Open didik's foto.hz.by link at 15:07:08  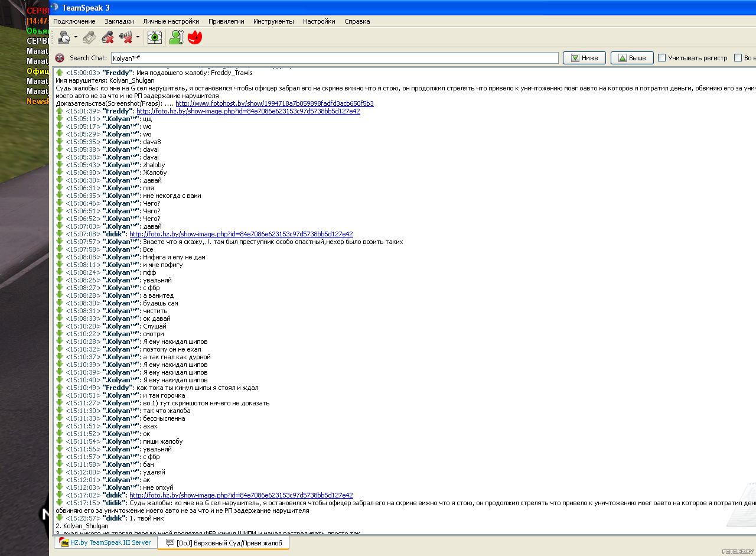tap(241, 234)
